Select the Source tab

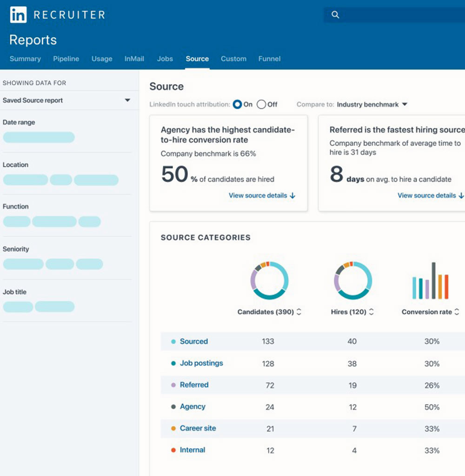click(197, 59)
